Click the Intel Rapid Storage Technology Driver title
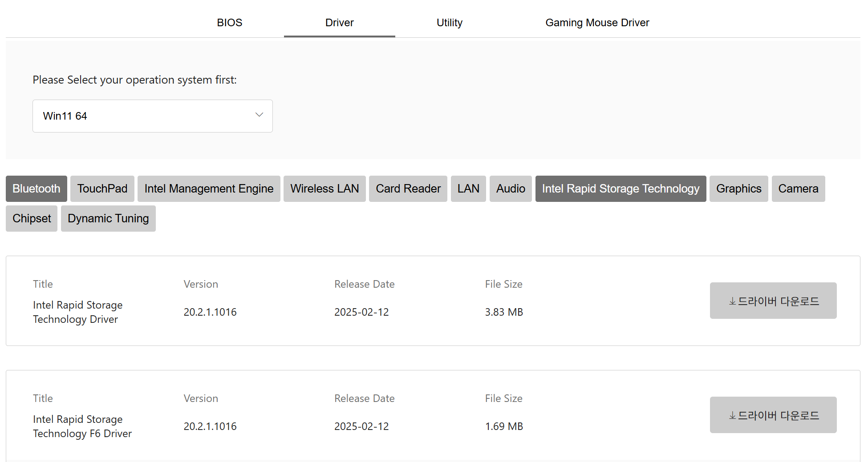 click(78, 312)
